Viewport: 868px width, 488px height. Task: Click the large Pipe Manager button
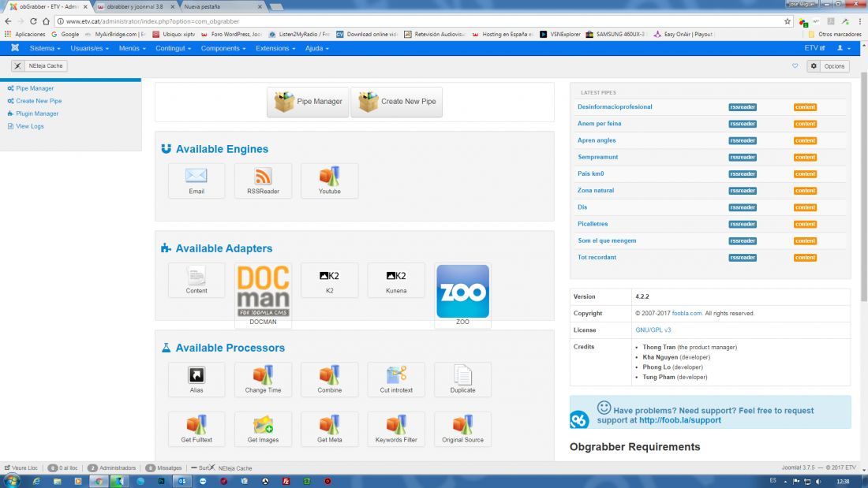[308, 102]
